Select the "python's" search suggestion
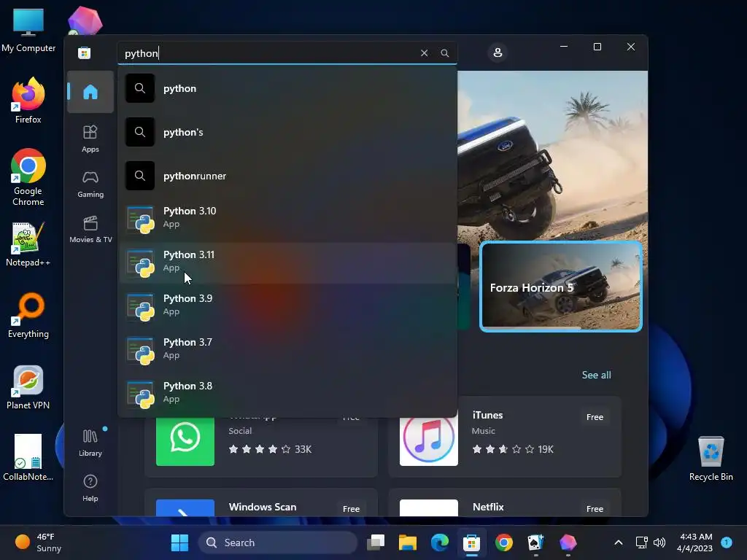The image size is (747, 560). (x=287, y=132)
